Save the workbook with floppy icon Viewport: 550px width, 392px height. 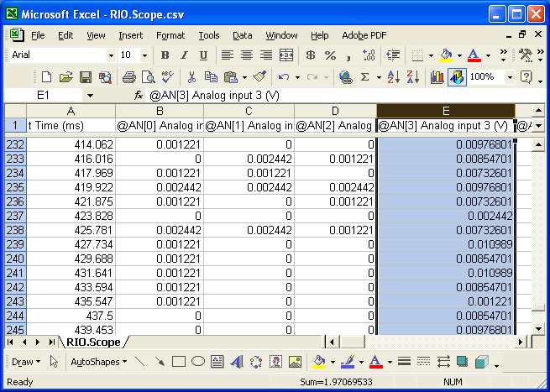click(x=86, y=77)
